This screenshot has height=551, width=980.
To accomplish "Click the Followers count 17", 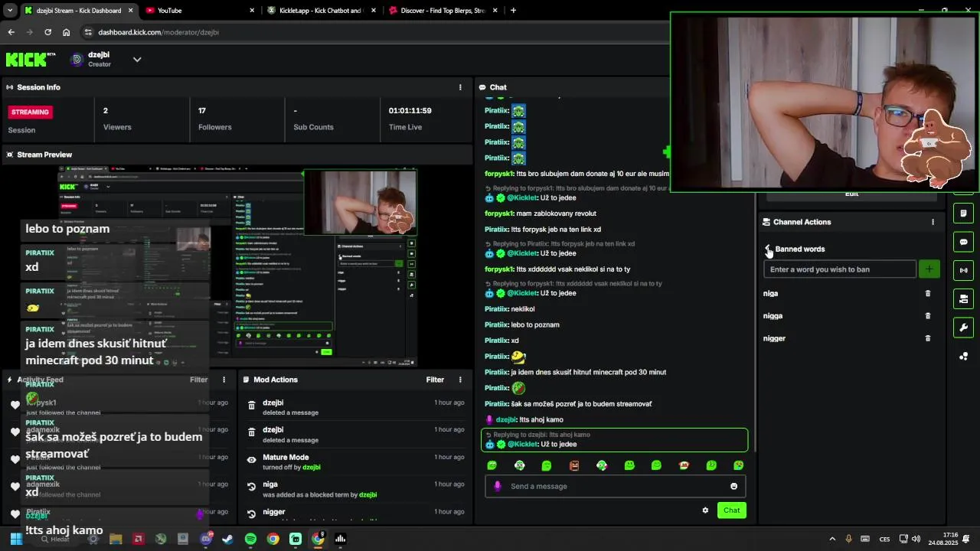I will (x=202, y=111).
